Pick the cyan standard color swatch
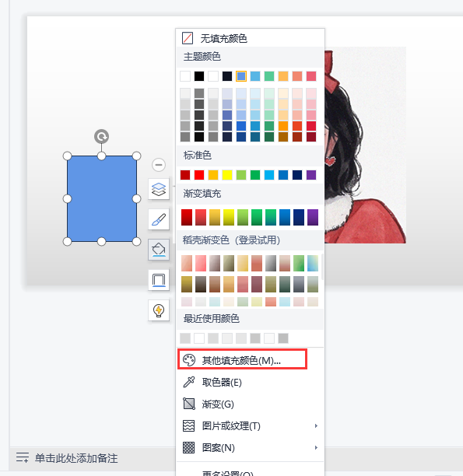Image resolution: width=463 pixels, height=476 pixels. tap(269, 175)
